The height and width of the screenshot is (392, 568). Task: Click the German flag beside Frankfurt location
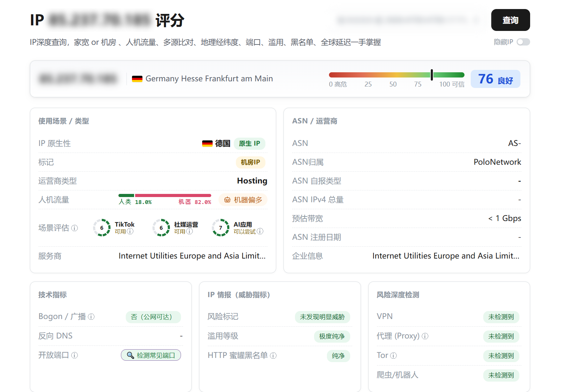click(137, 79)
